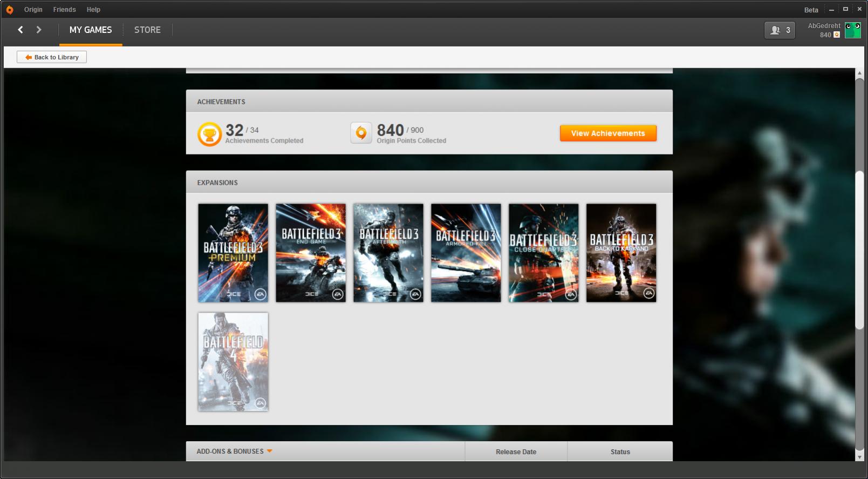The image size is (868, 479).
Task: Switch to the MY GAMES tab
Action: [91, 30]
